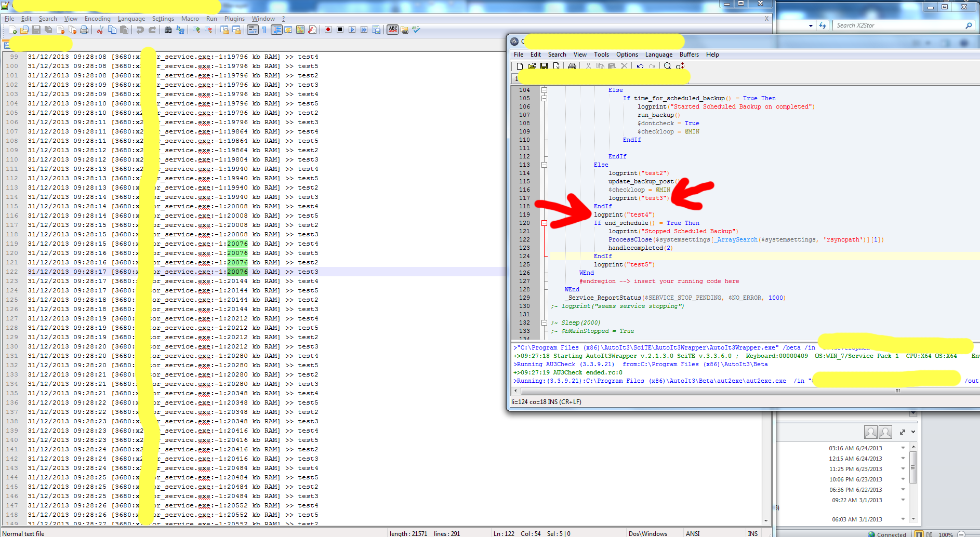980x537 pixels.
Task: Toggle Synchronize Vertical Scrolling lock icon
Action: pyautogui.click(x=224, y=30)
